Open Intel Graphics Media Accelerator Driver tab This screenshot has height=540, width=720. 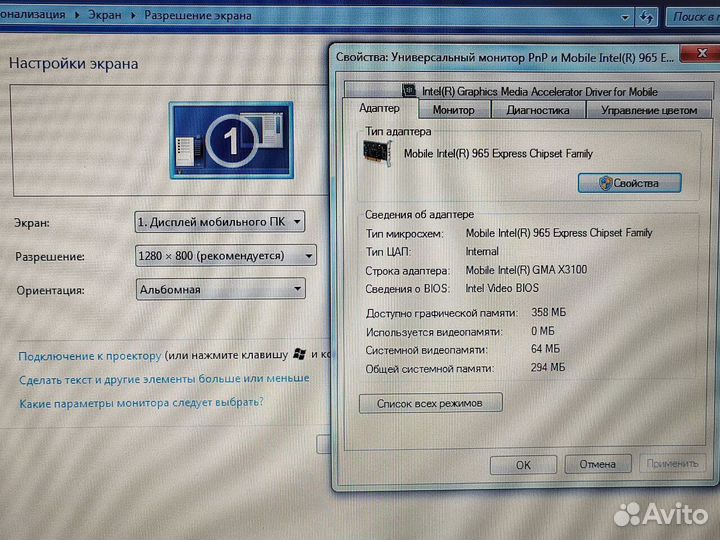coord(529,91)
